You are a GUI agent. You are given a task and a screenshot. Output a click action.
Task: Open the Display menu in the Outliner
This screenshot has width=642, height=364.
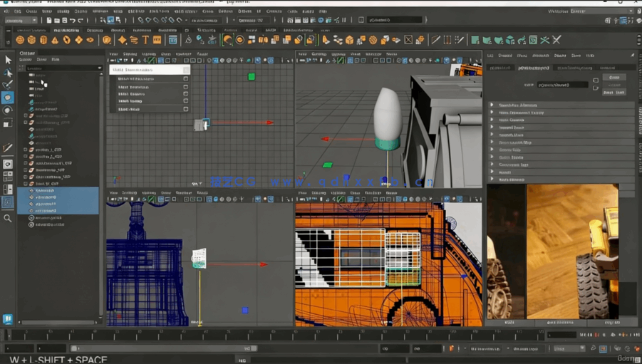tap(26, 60)
